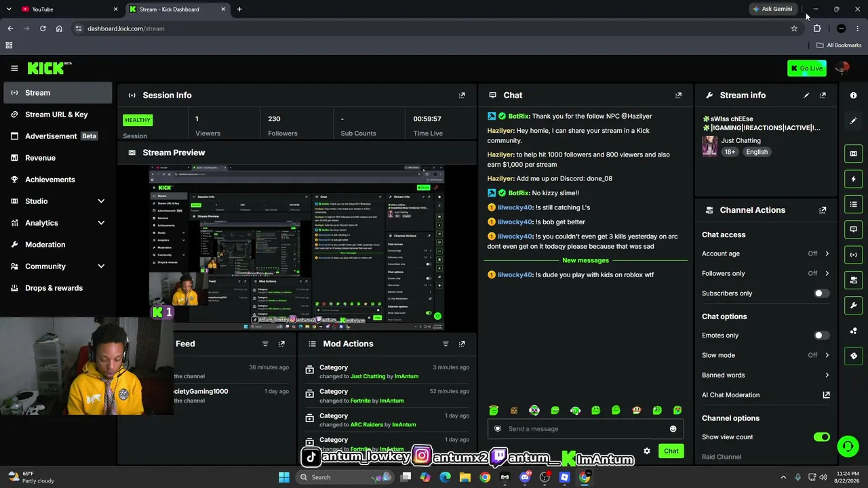Toggle Subscribers only chat
Viewport: 868px width, 488px height.
(x=821, y=293)
